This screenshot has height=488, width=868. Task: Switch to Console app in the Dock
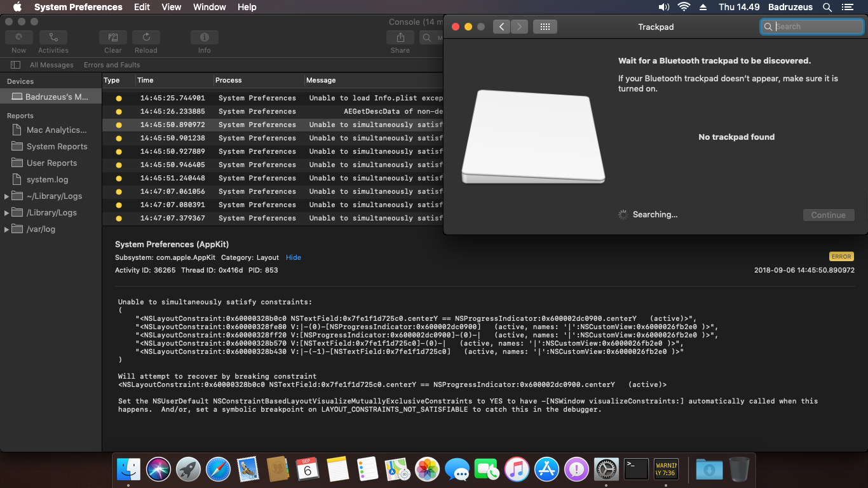[x=666, y=470]
